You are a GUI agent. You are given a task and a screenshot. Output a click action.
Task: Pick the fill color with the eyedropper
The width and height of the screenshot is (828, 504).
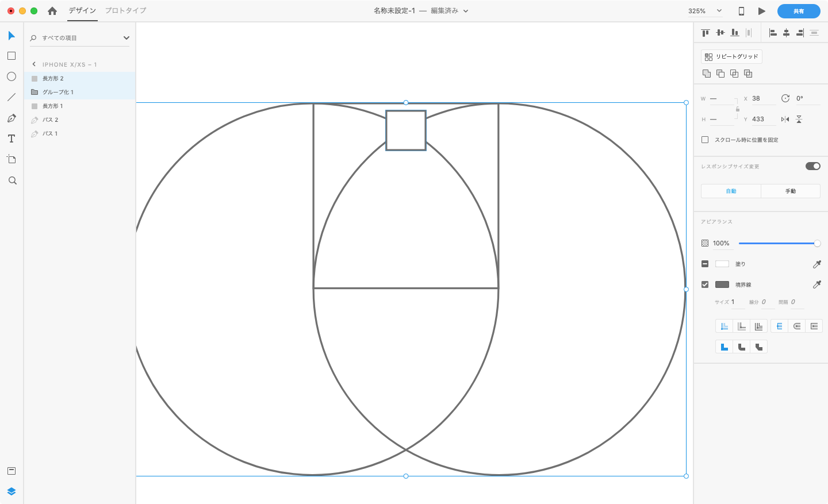tap(816, 264)
